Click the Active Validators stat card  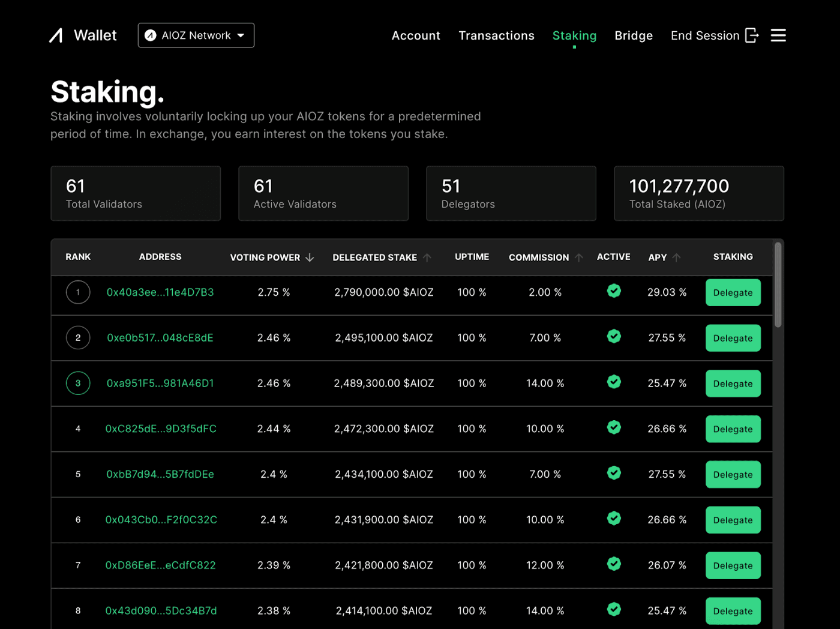pos(323,193)
